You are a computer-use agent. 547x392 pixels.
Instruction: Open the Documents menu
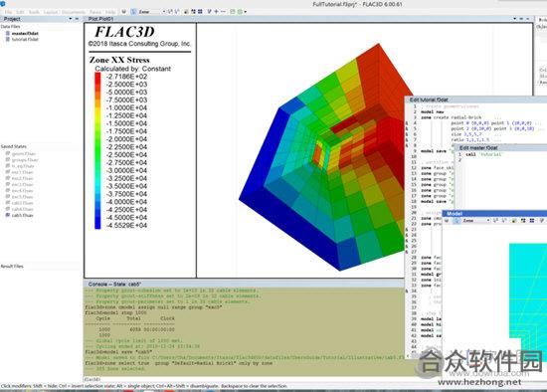[x=74, y=12]
